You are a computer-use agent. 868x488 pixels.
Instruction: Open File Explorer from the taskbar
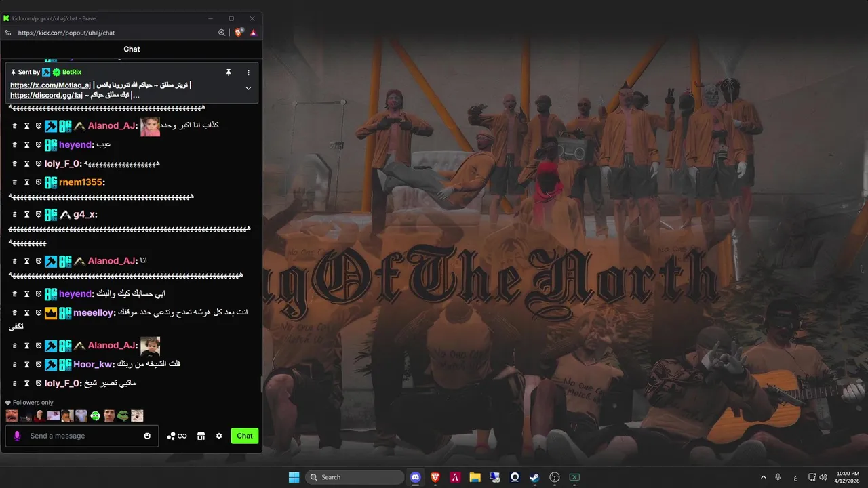475,477
